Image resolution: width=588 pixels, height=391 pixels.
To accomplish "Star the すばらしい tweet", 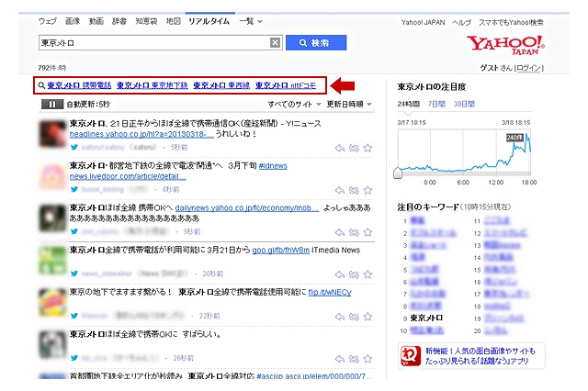I will pyautogui.click(x=367, y=359).
